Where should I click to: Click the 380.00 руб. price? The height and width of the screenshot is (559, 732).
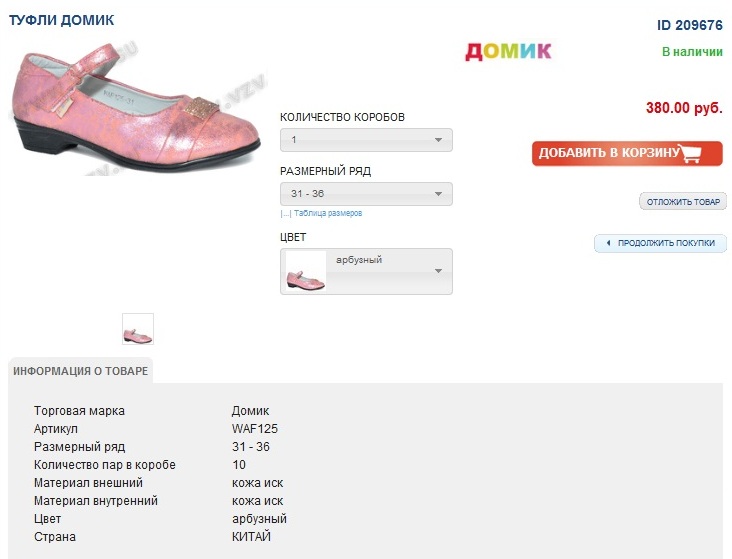683,108
